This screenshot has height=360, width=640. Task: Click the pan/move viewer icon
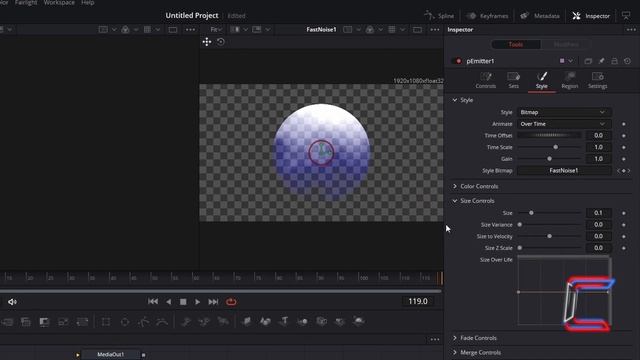[207, 42]
